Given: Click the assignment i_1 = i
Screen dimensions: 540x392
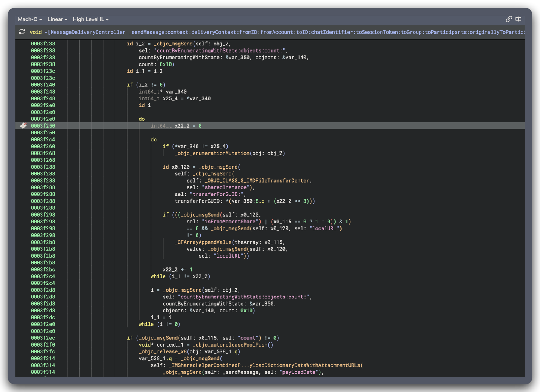Looking at the screenshot, I should pyautogui.click(x=161, y=317).
